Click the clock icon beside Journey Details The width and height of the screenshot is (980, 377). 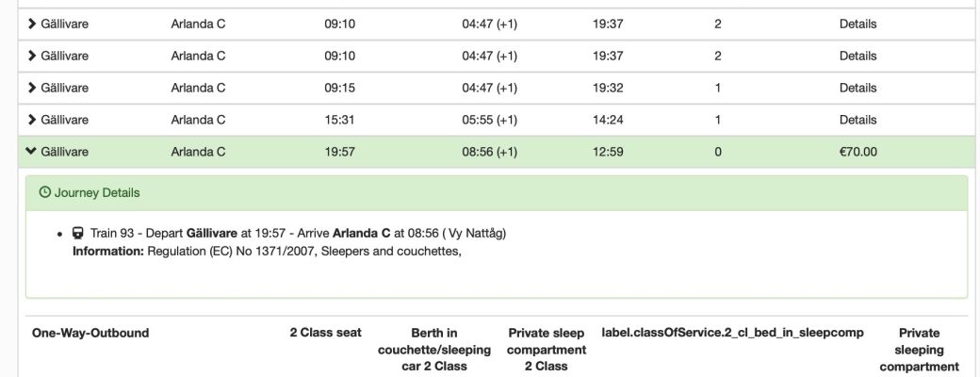44,192
